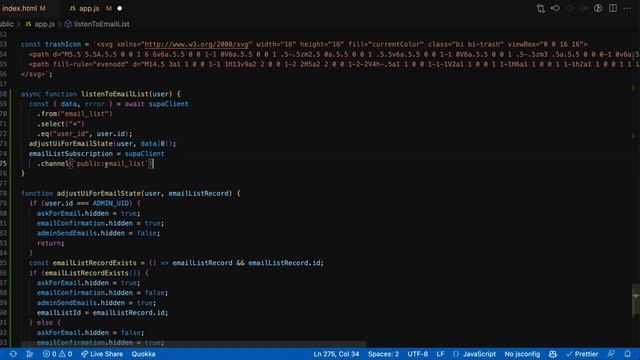Click the "public:email_list" channel string

click(111, 164)
